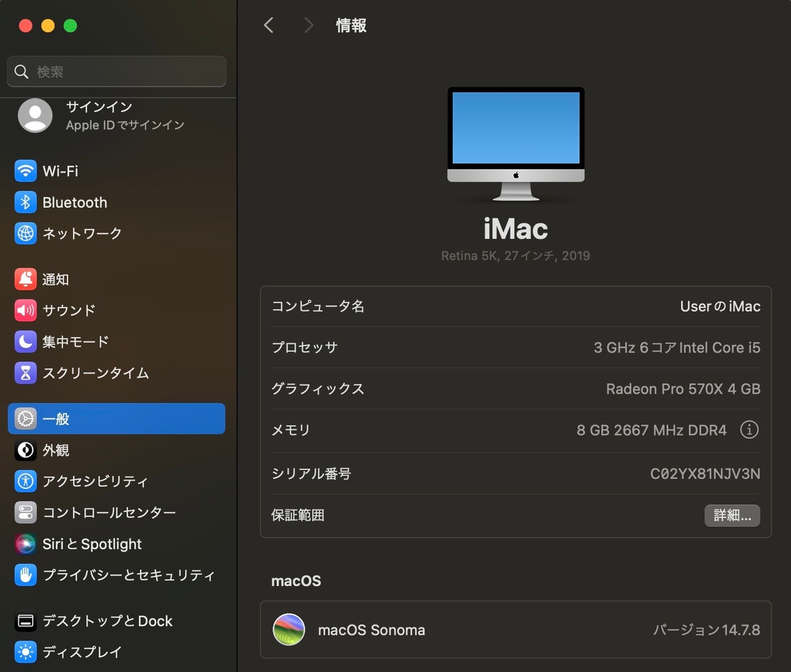Screen dimensions: 791x672
Task: Open the 通知 bell icon
Action: [x=25, y=279]
